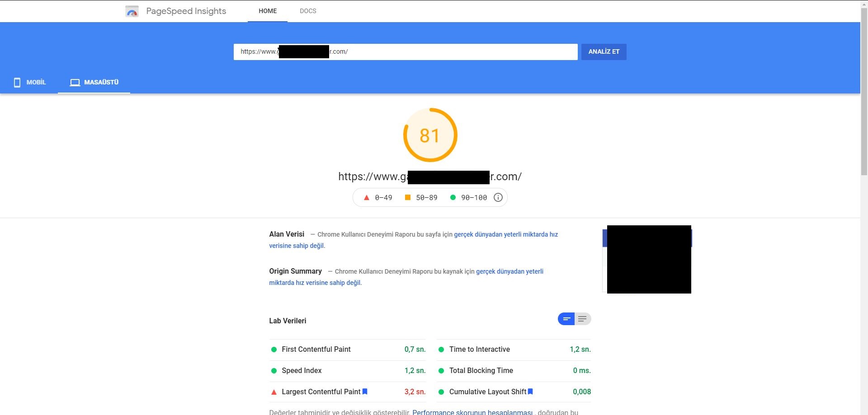Open the DOCS tab

coord(308,11)
